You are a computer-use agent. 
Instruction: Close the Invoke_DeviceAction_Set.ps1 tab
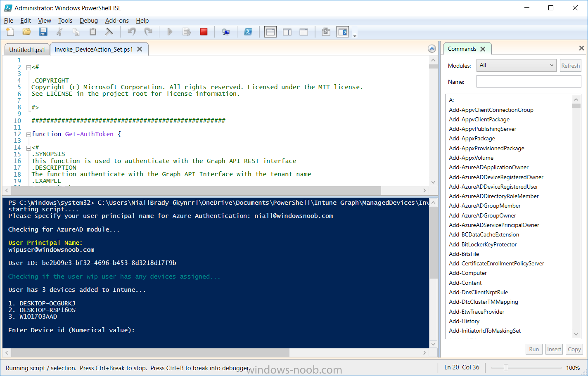140,49
